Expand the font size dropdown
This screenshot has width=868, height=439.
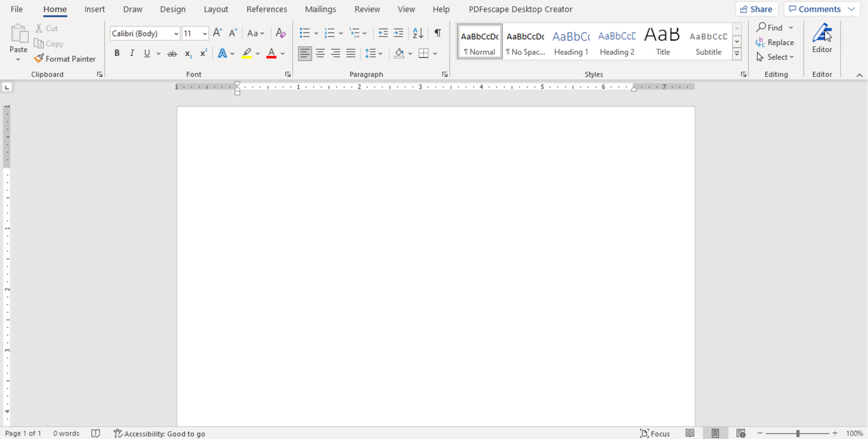[204, 34]
